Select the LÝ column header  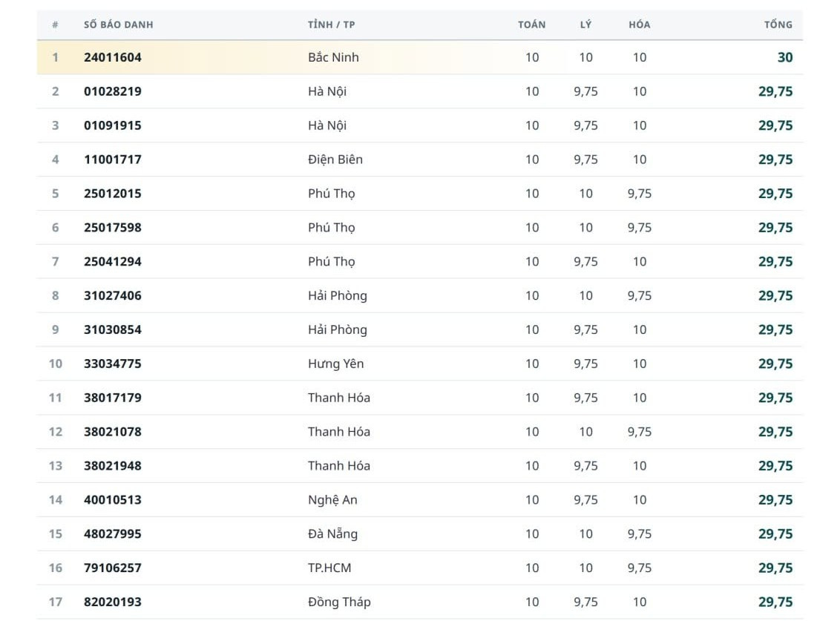585,24
